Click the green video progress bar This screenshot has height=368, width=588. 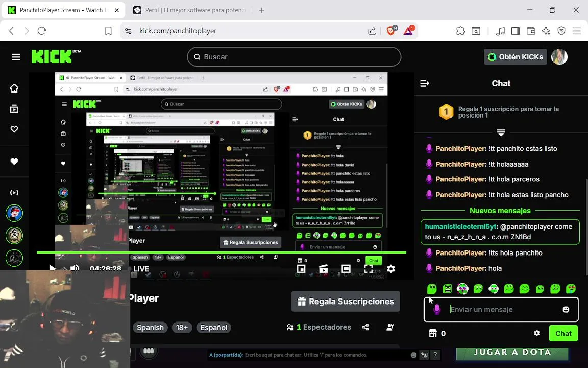(221, 252)
